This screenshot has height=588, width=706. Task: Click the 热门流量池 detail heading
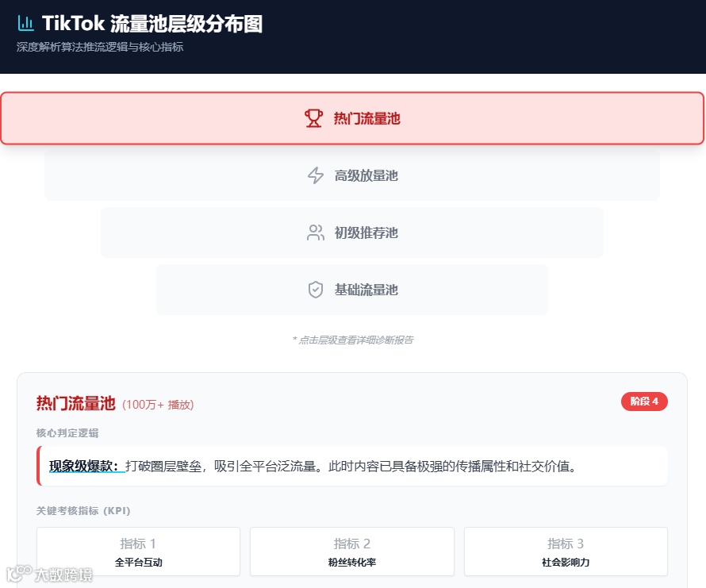tap(75, 403)
